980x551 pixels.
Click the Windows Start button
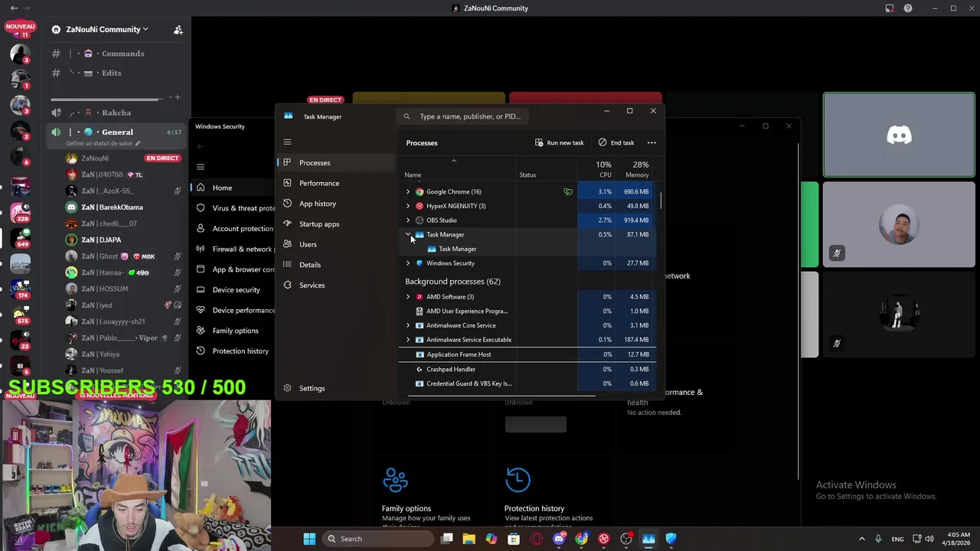tap(309, 539)
